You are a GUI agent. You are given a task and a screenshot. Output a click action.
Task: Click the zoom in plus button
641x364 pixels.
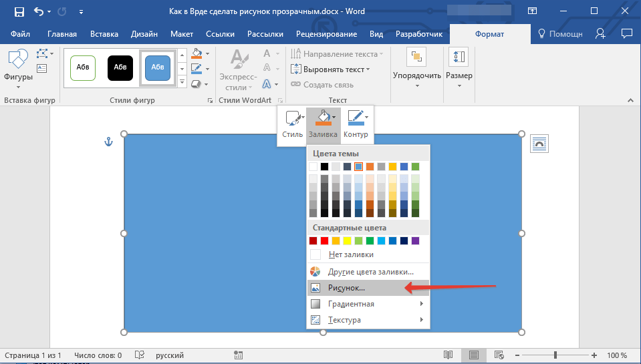coord(593,355)
